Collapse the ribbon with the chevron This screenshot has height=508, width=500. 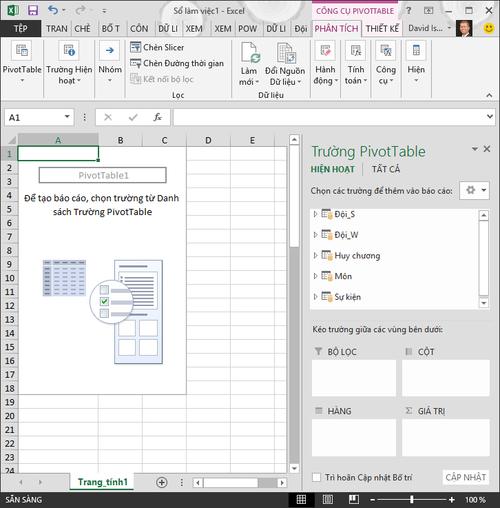pos(489,95)
